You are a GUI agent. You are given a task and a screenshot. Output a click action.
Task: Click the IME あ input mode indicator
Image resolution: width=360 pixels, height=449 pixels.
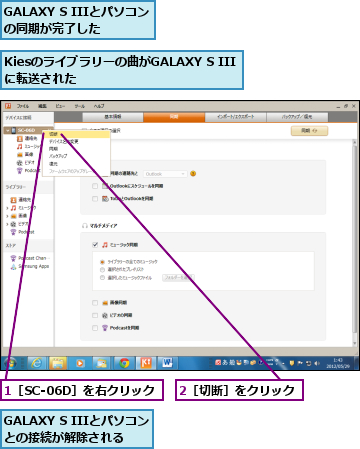(x=225, y=363)
